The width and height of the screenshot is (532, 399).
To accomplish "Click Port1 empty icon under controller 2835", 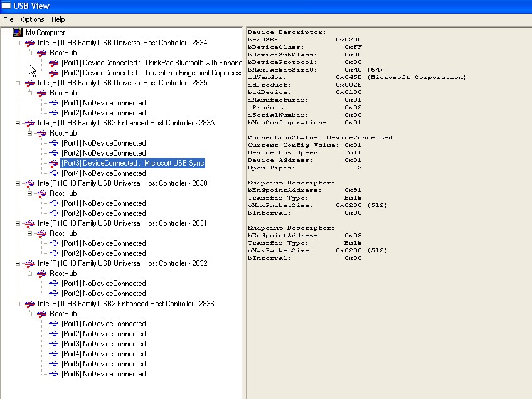I will coord(53,103).
